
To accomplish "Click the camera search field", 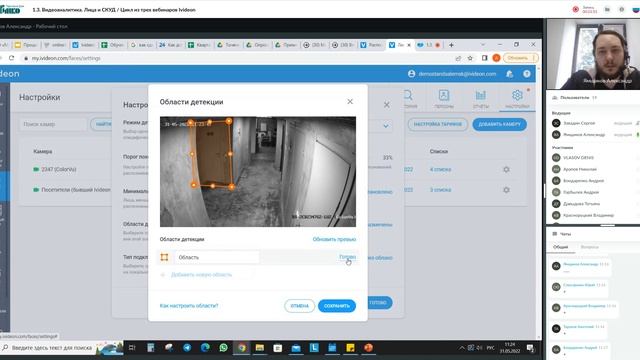I will coord(53,124).
